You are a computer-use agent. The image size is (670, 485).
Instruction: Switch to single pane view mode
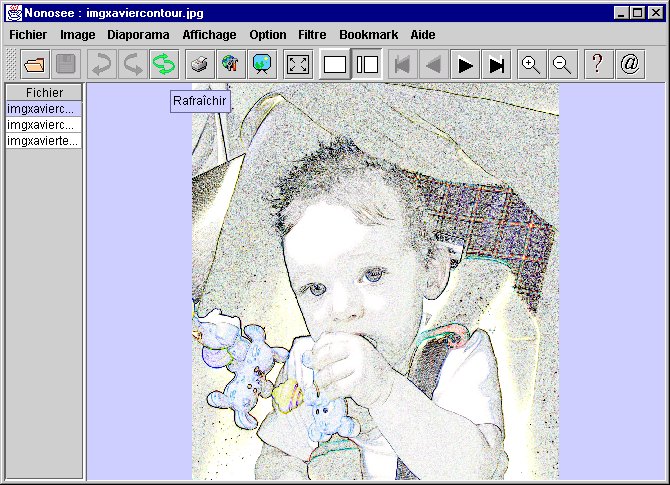click(335, 65)
